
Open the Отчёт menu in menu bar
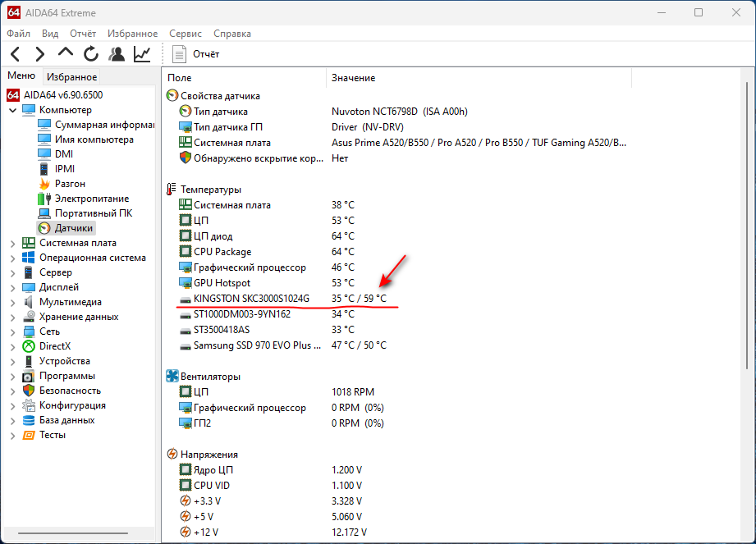pyautogui.click(x=83, y=34)
